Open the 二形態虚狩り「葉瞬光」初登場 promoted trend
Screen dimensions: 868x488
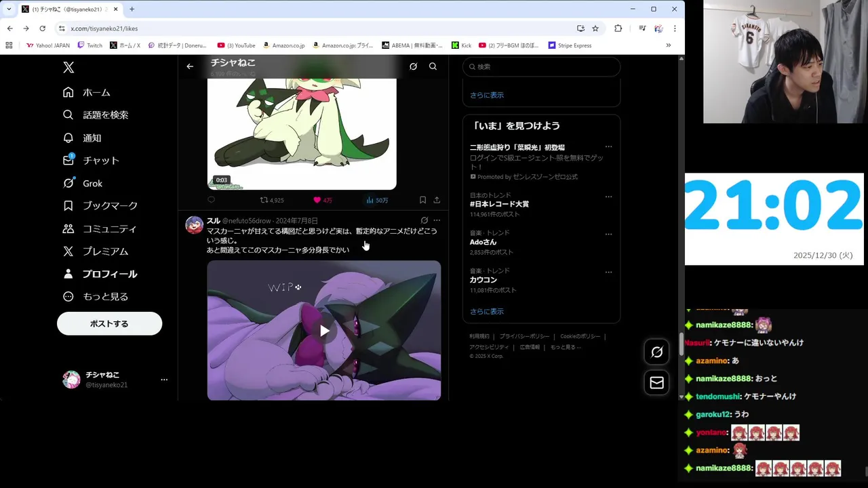517,147
